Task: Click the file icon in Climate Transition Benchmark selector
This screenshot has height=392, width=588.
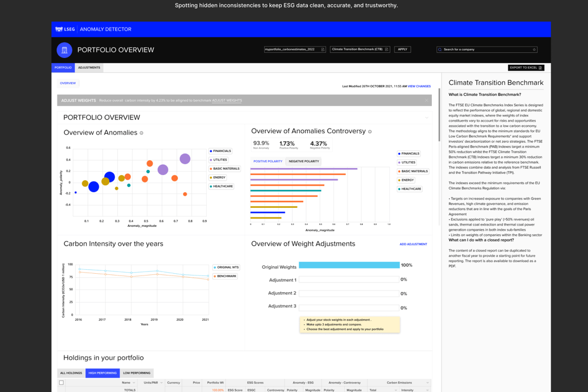Action: [386, 49]
